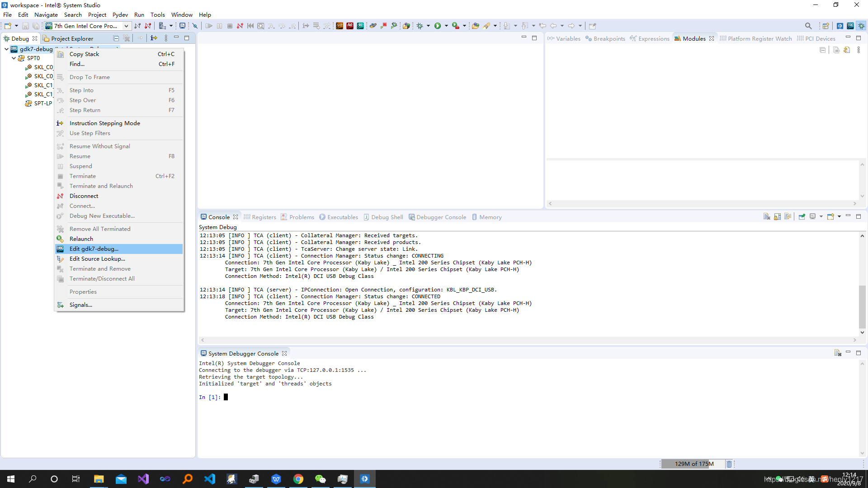Open Chrome from the Windows taskbar

(x=298, y=479)
